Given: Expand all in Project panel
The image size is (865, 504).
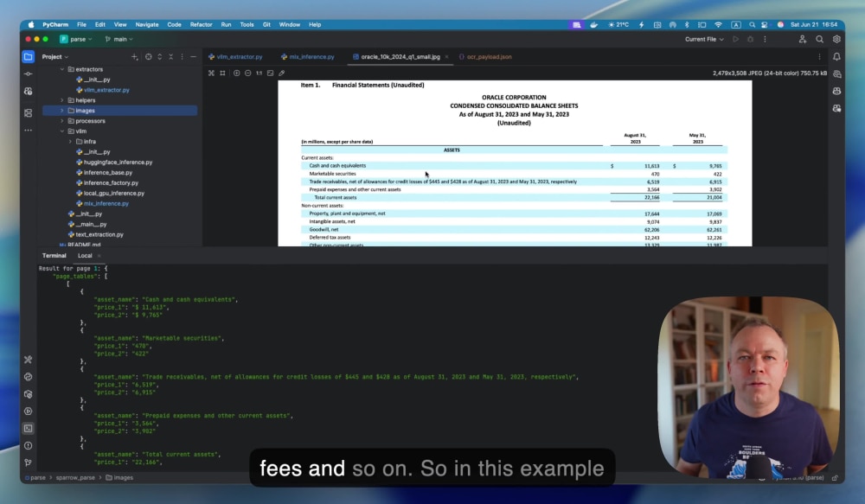Looking at the screenshot, I should 159,57.
